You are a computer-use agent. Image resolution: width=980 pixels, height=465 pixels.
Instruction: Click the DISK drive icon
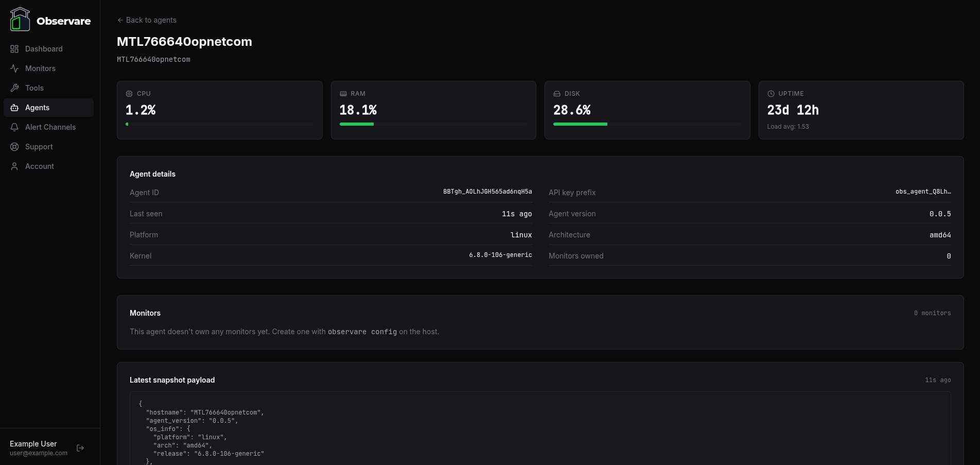click(x=556, y=94)
